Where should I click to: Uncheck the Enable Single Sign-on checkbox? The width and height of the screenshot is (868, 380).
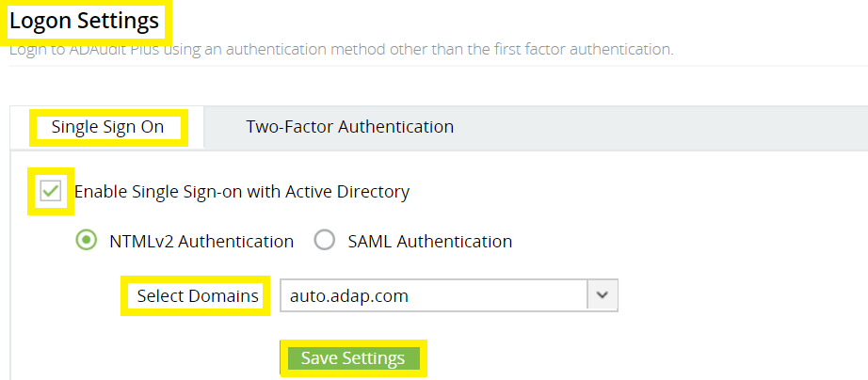(51, 192)
